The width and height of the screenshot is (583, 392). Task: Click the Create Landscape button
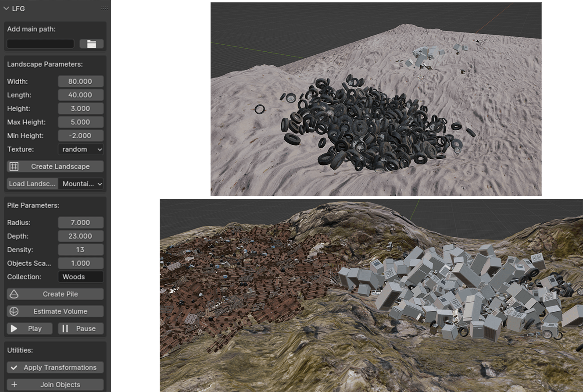[55, 167]
